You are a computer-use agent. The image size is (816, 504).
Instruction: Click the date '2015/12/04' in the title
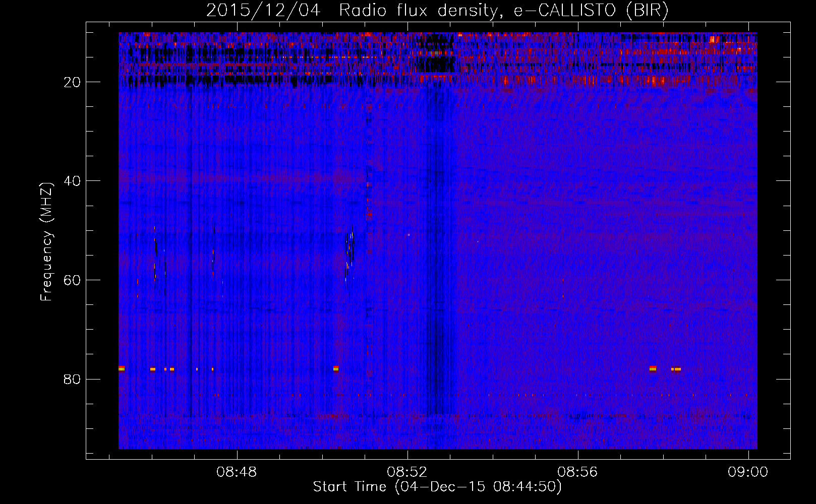[x=263, y=11]
